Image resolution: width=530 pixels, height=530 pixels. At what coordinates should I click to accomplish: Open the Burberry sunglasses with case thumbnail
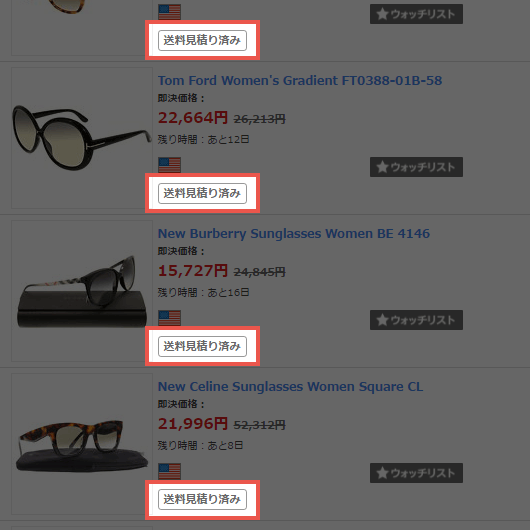(x=82, y=291)
